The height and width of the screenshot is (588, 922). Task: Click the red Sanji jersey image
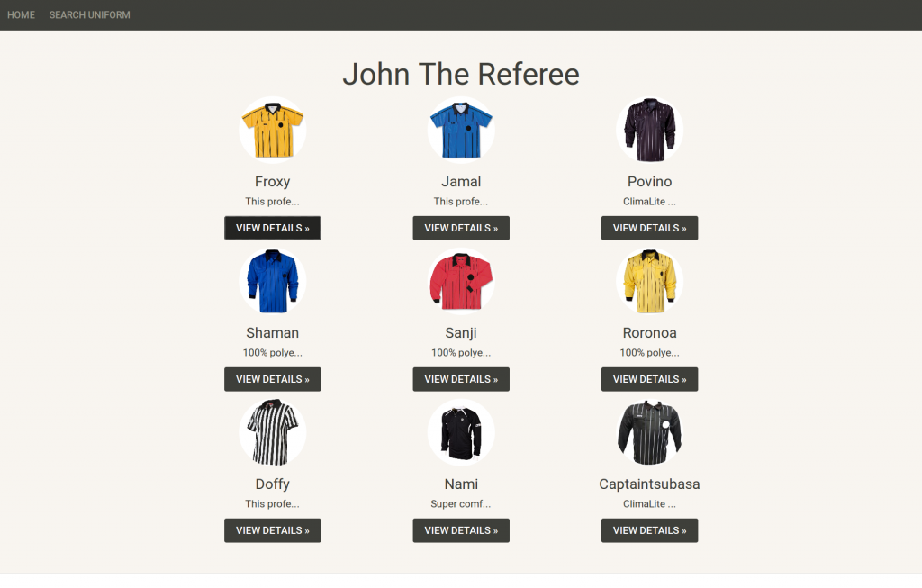coord(461,281)
